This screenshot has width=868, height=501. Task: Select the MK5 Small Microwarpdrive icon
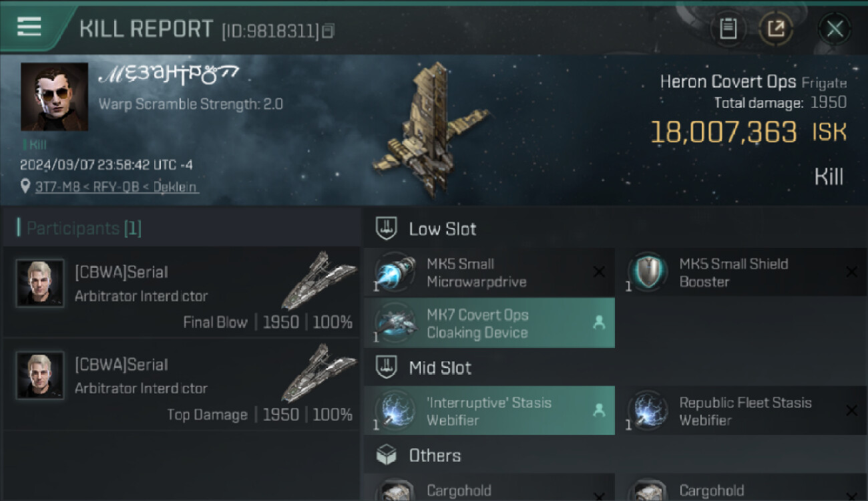395,273
